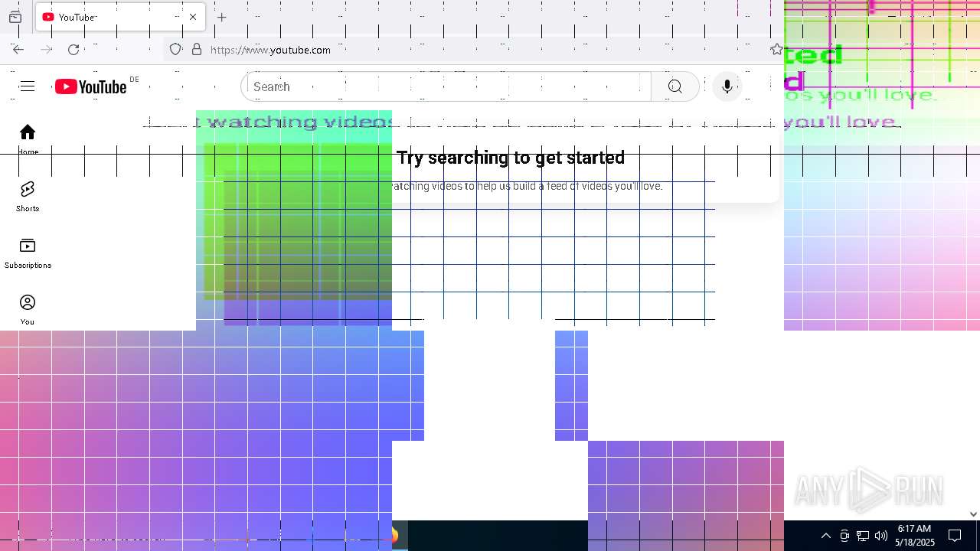Screen dimensions: 980x551
Task: Open the Windows notification center
Action: (x=955, y=536)
